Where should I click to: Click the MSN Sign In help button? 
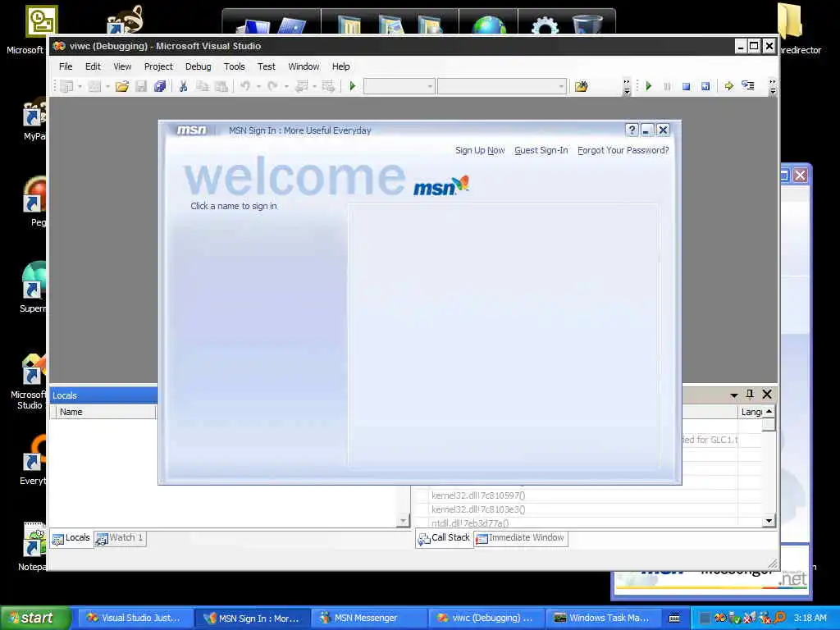click(632, 130)
